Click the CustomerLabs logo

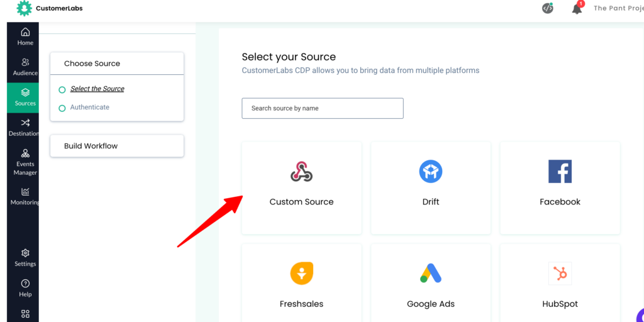49,8
